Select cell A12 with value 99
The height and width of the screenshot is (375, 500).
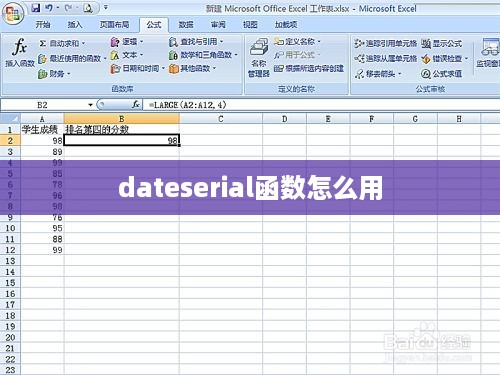[x=42, y=250]
